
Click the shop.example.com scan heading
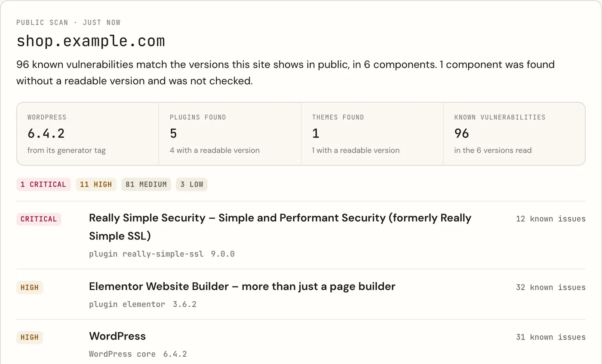[x=91, y=41]
